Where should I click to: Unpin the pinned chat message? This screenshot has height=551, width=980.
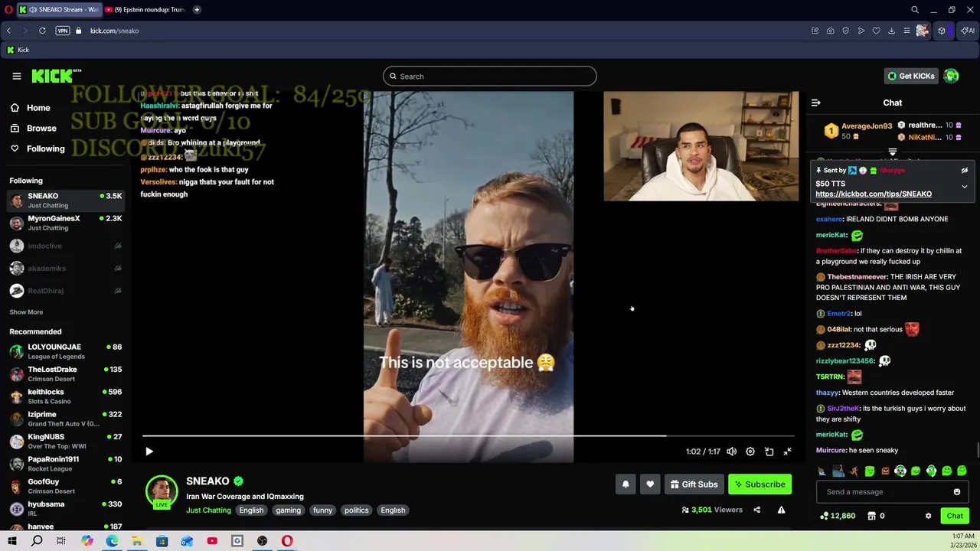pyautogui.click(x=965, y=171)
